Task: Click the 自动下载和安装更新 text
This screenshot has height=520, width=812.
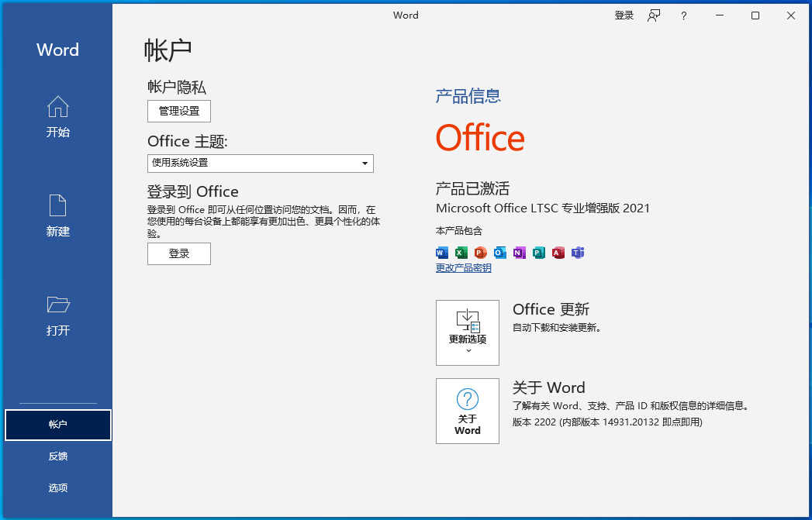Action: 557,328
